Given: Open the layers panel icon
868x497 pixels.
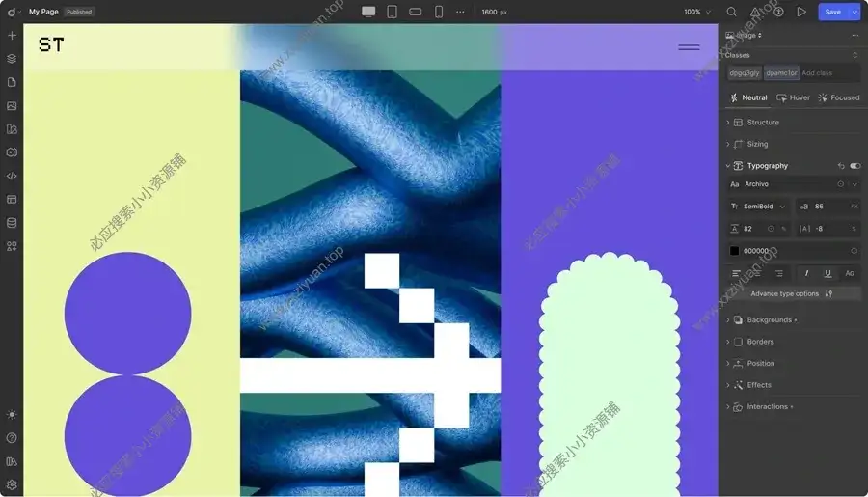Looking at the screenshot, I should coord(12,59).
